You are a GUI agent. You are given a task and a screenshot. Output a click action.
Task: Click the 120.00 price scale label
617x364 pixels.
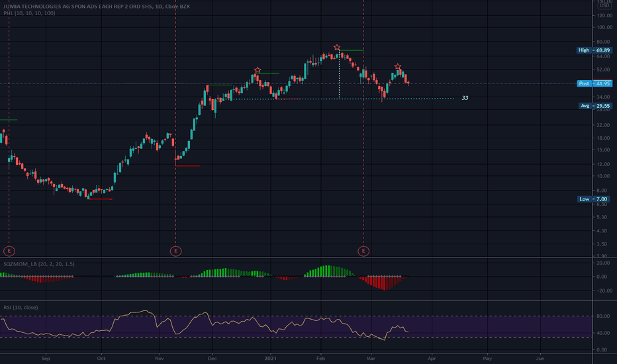604,16
